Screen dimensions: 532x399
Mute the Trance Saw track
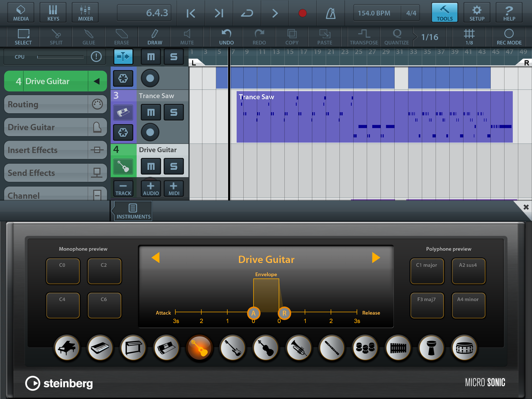click(151, 112)
